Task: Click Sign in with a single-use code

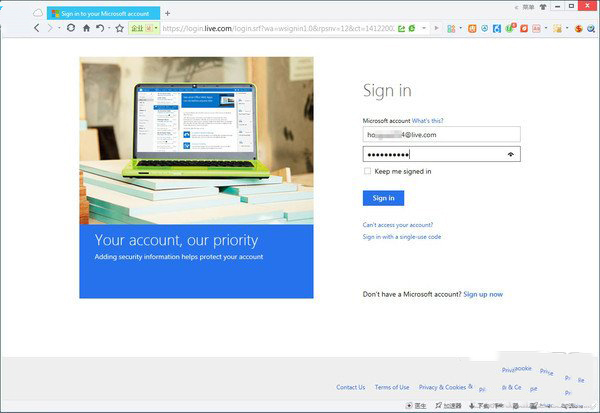Action: click(x=402, y=237)
